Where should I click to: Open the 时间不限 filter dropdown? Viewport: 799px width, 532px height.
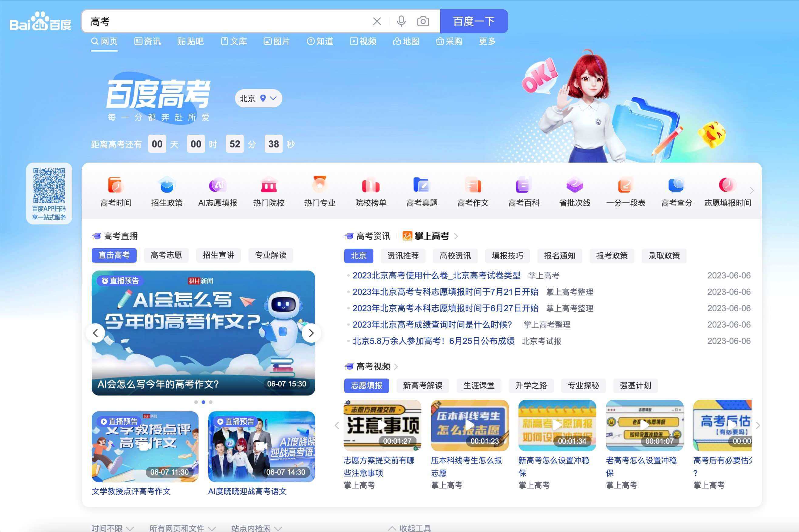[x=112, y=528]
